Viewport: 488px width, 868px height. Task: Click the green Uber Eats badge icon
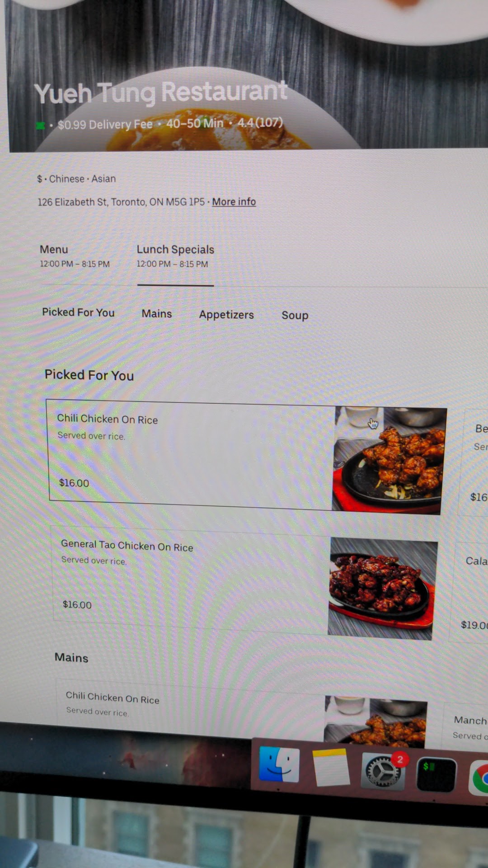(41, 125)
